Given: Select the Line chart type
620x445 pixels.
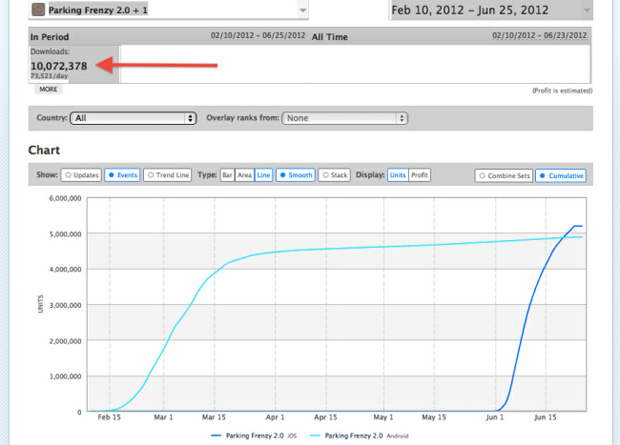Looking at the screenshot, I should 263,175.
